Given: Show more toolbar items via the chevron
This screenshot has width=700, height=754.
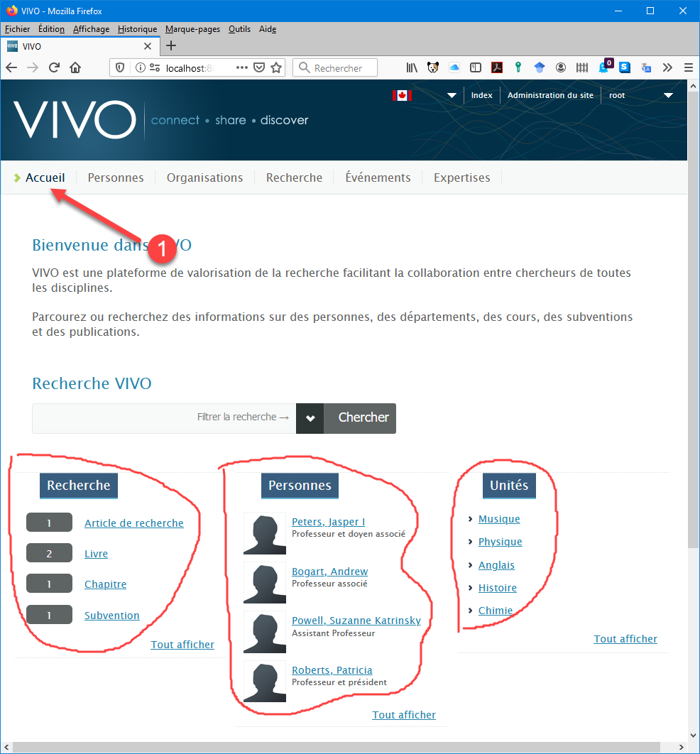Looking at the screenshot, I should click(667, 67).
